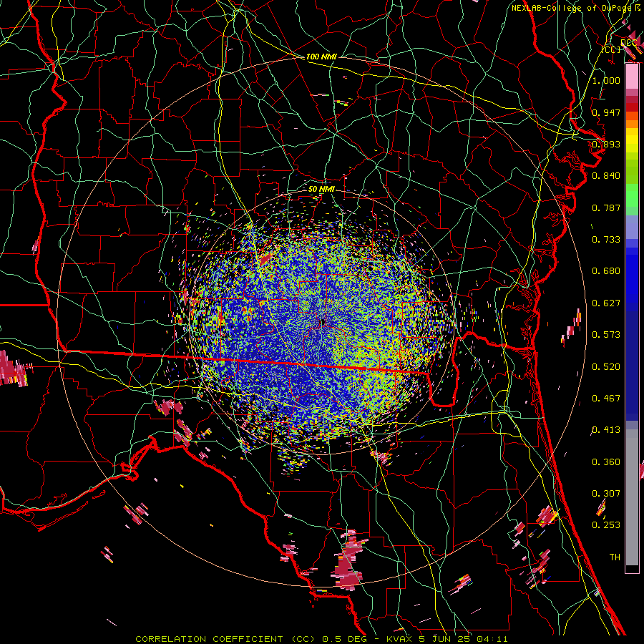Click the 0.680 legend value
Screen dimensions: 644x644
606,270
